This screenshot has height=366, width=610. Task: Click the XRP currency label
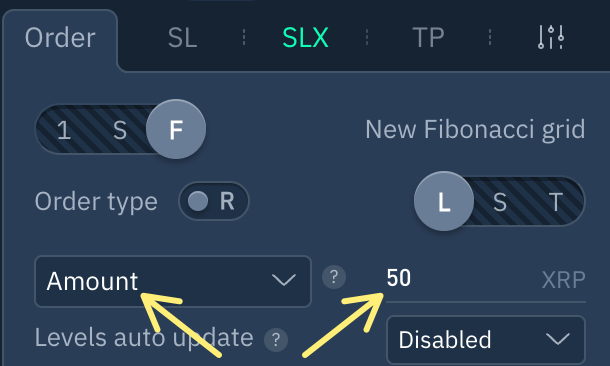[563, 280]
